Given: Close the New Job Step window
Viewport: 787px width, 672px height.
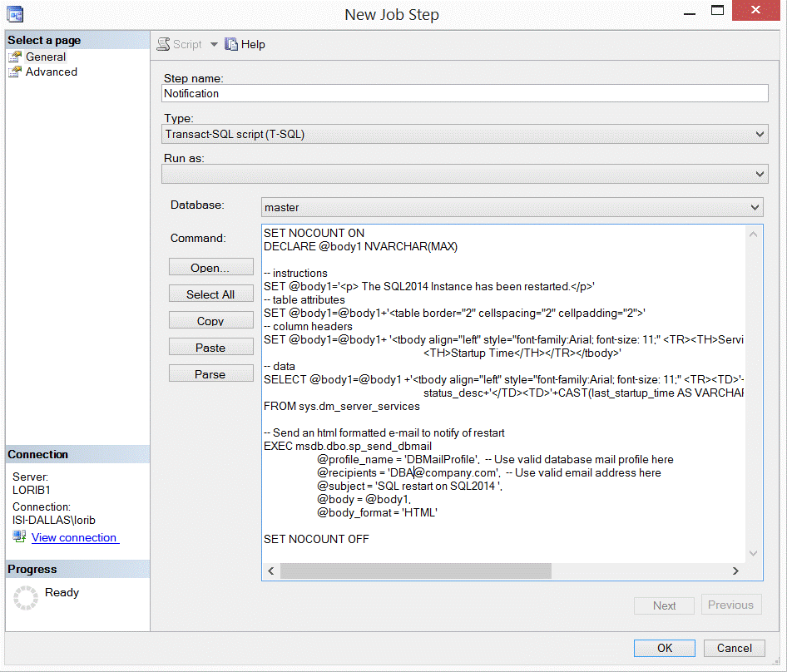Looking at the screenshot, I should tap(755, 10).
